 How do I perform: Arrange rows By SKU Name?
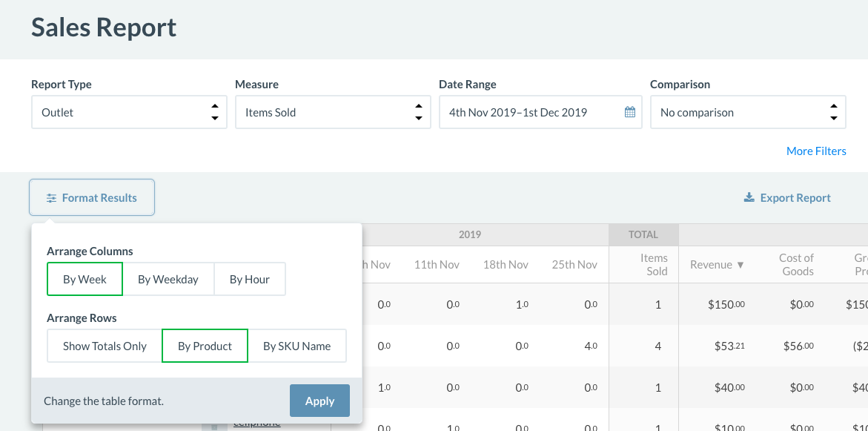(297, 346)
